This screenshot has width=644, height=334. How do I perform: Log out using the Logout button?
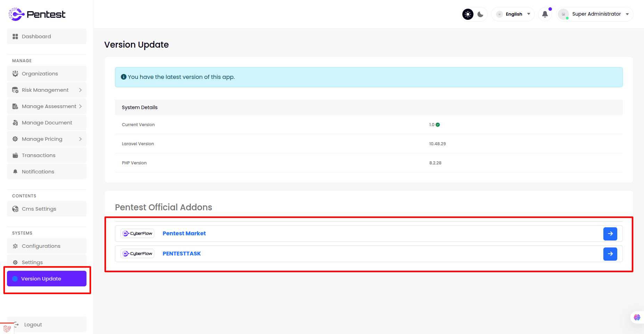33,325
